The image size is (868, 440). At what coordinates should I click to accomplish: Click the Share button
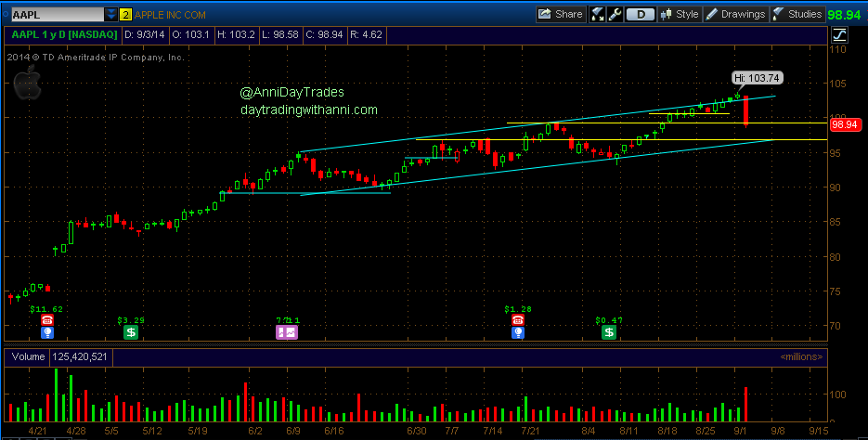561,15
